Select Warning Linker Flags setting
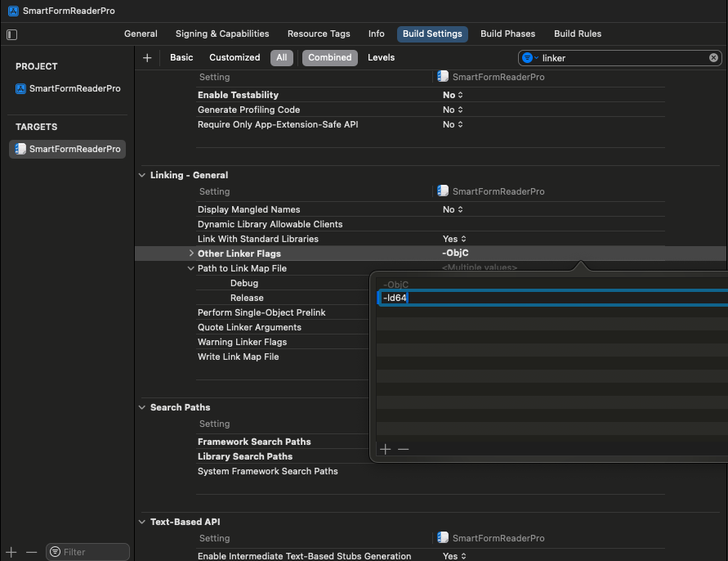Image resolution: width=728 pixels, height=561 pixels. click(243, 342)
